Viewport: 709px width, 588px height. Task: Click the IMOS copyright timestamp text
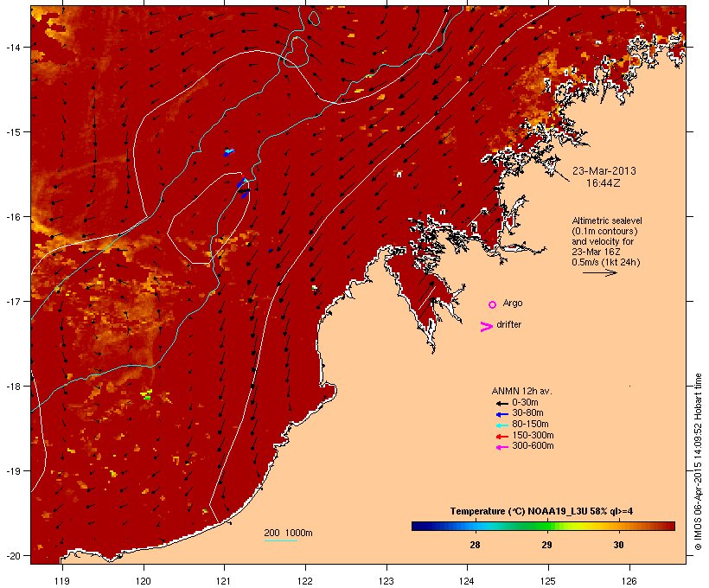tap(698, 462)
